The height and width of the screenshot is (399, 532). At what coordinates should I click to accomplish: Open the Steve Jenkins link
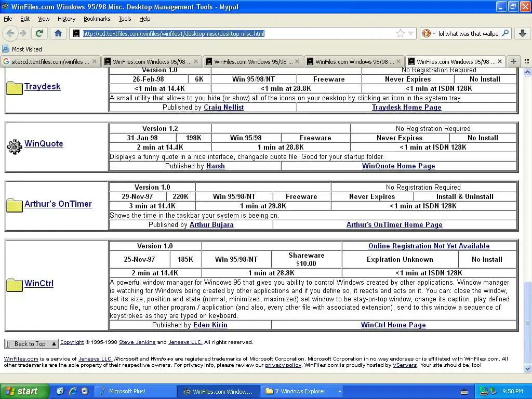[137, 342]
